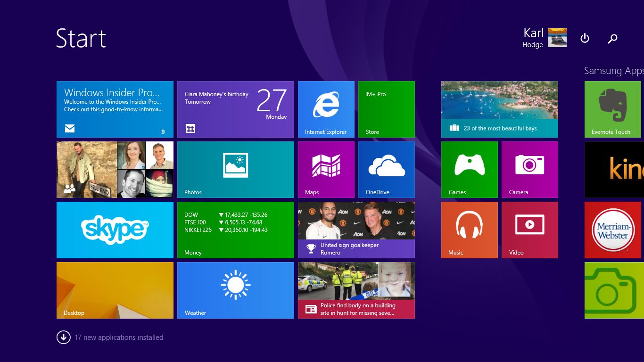Launch the Photos app
The width and height of the screenshot is (644, 362).
[x=235, y=169]
